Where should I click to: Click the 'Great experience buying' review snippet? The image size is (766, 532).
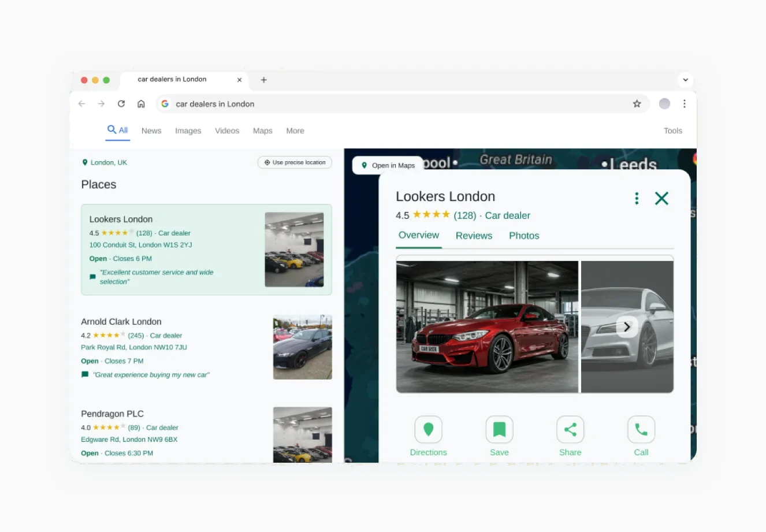(x=151, y=375)
